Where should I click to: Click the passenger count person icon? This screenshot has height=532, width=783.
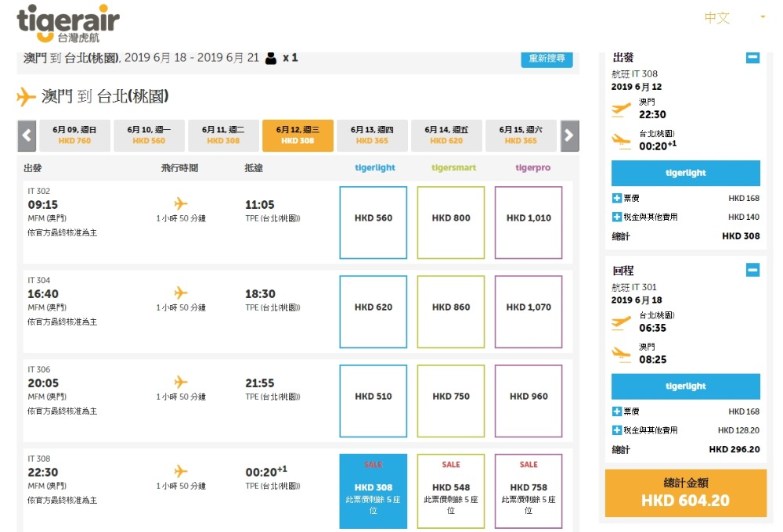click(x=271, y=58)
